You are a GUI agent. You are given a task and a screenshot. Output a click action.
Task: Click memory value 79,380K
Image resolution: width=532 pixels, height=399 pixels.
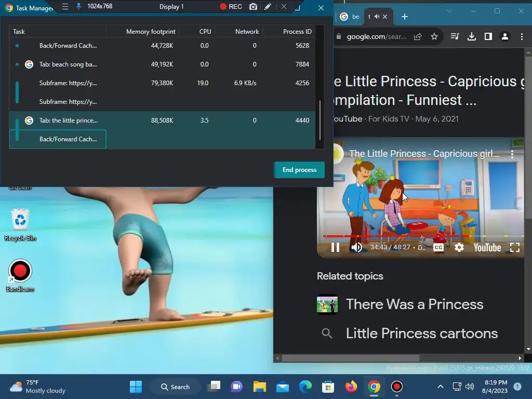162,83
